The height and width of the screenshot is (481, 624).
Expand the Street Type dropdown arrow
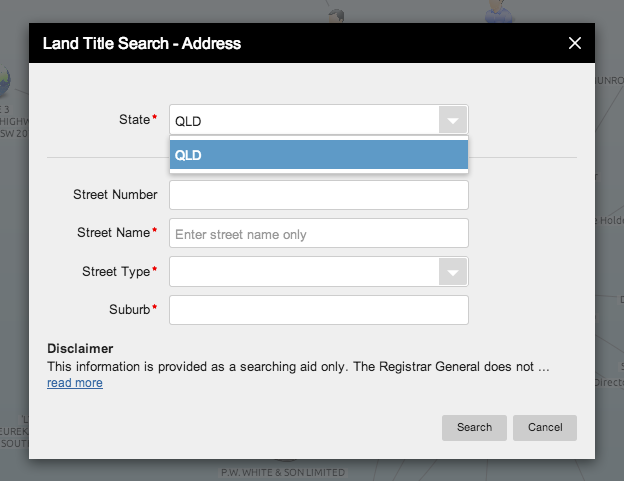tap(452, 272)
